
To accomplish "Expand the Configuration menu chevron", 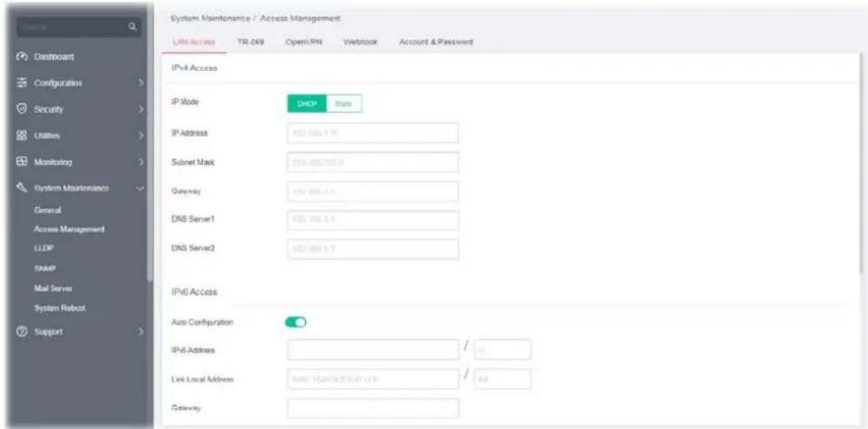I will point(140,84).
